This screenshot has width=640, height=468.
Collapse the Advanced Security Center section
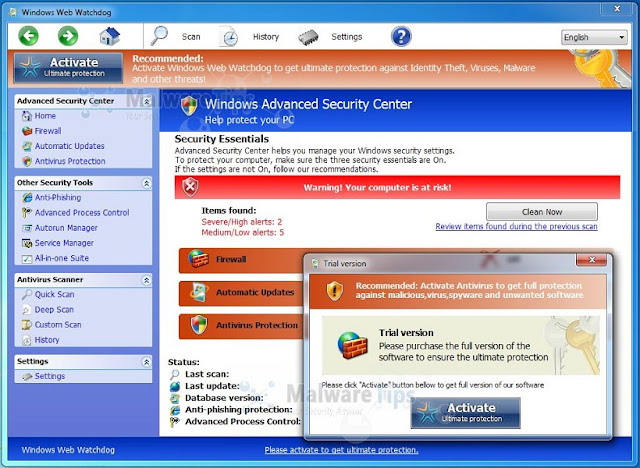[x=146, y=102]
